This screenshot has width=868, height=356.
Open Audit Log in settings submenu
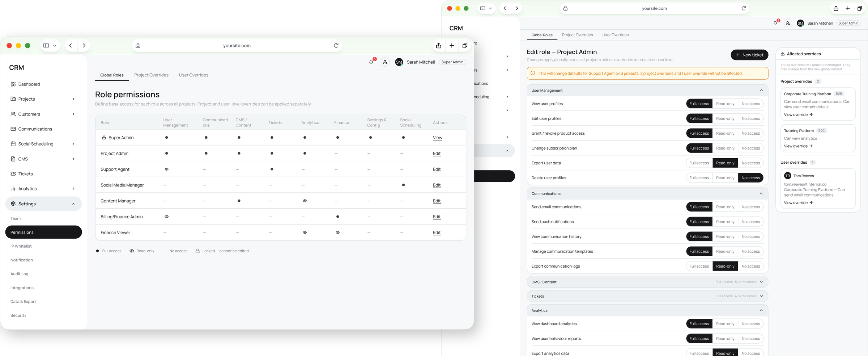(19, 274)
